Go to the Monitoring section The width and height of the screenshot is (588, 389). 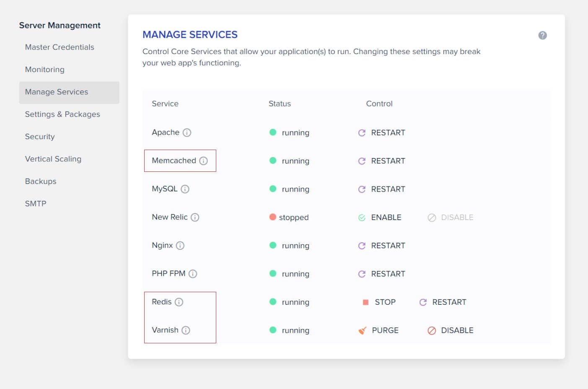(x=45, y=70)
